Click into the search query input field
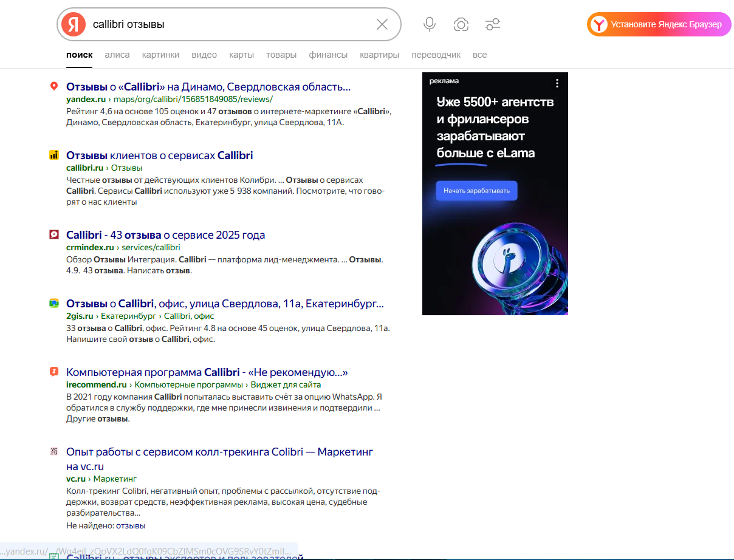The image size is (734, 560). [x=231, y=24]
